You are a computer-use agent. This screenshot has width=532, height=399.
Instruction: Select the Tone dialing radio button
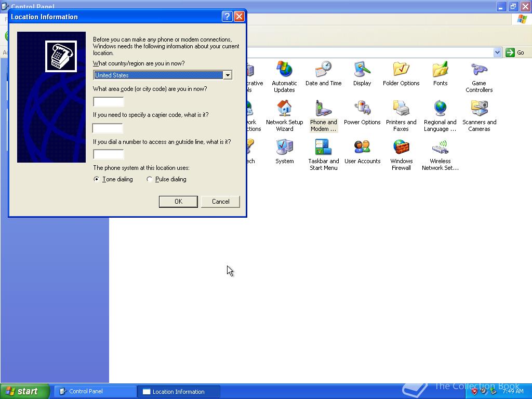tap(96, 179)
